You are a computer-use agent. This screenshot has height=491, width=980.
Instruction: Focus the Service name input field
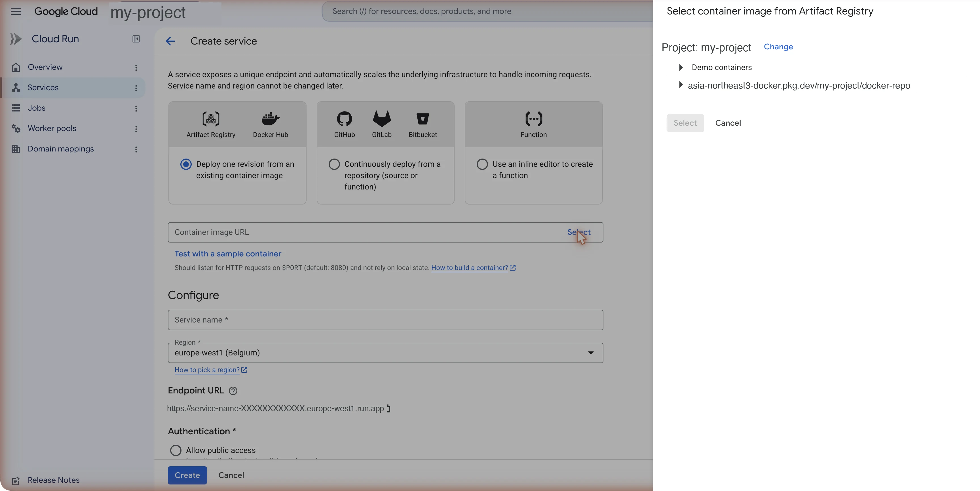(x=385, y=320)
